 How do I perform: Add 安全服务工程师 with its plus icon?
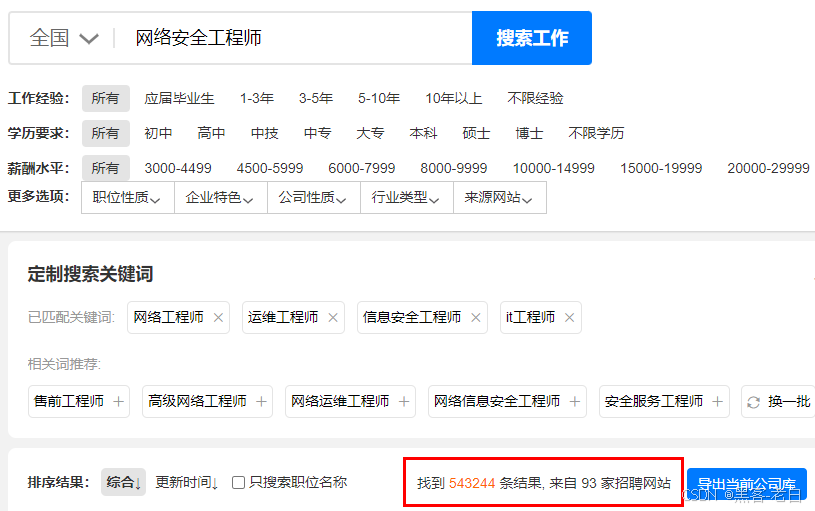pyautogui.click(x=718, y=401)
